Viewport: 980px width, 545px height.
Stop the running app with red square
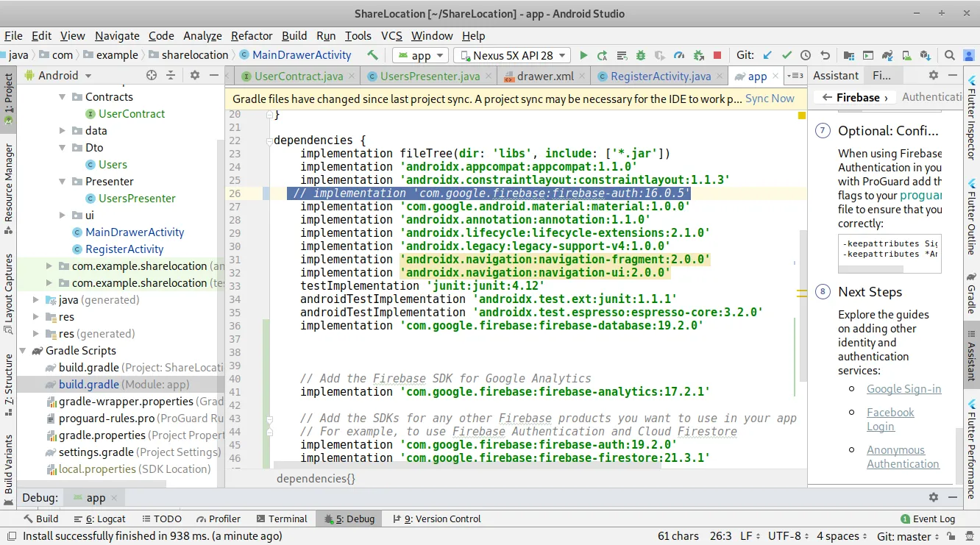pyautogui.click(x=717, y=55)
